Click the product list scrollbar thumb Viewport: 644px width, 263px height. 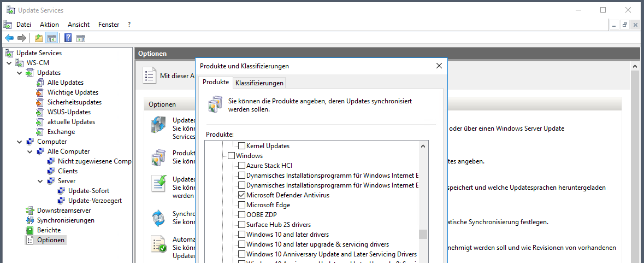[x=423, y=234]
